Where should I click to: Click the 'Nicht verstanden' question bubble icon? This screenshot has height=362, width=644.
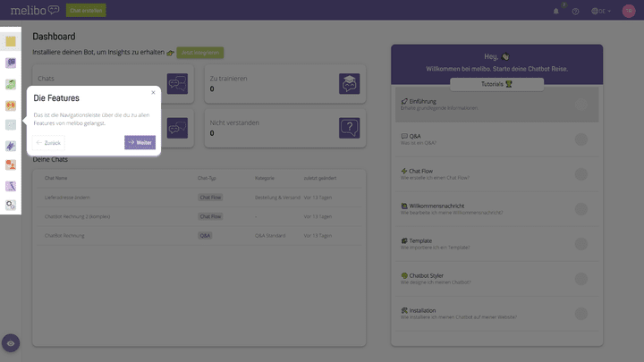pos(349,128)
